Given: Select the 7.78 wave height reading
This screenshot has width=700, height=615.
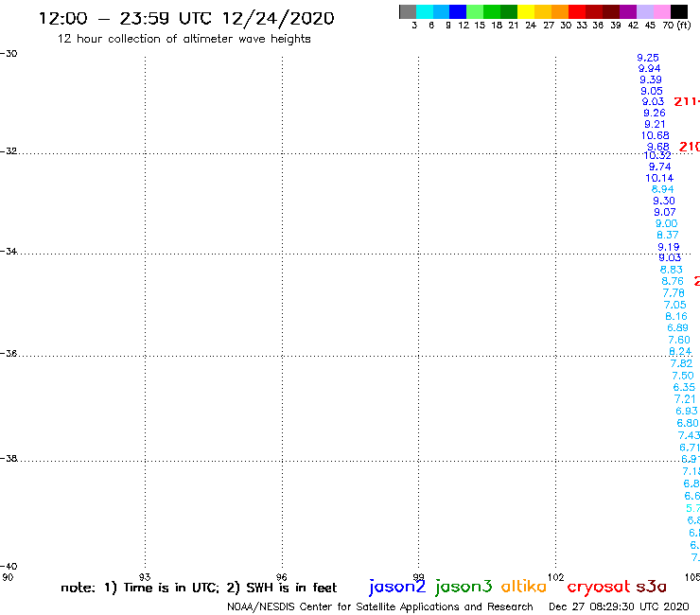Looking at the screenshot, I should (x=674, y=293).
